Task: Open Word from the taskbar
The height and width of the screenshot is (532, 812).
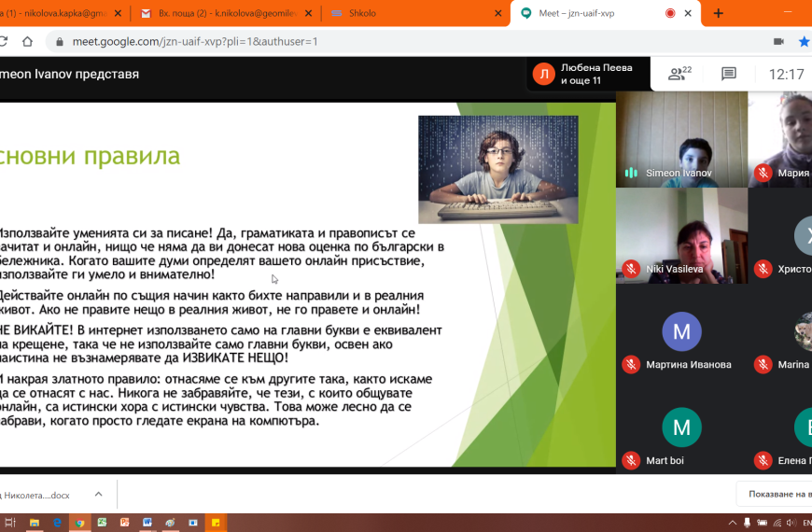Action: pyautogui.click(x=147, y=523)
